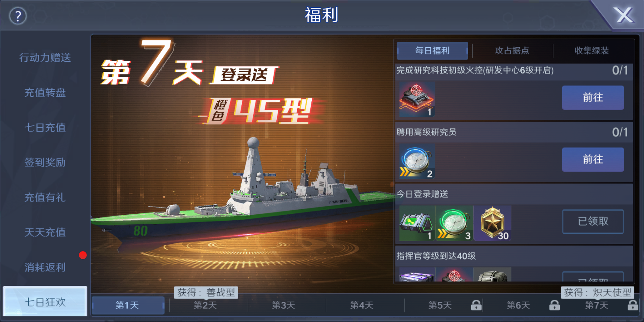The image size is (644, 322).
Task: Switch to the 攻占据点 tab
Action: [x=512, y=51]
